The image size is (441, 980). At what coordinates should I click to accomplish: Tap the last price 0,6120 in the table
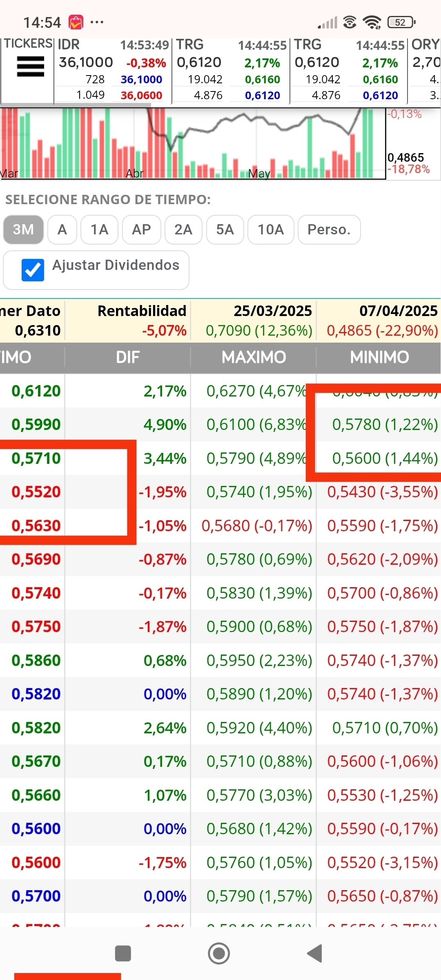[36, 391]
